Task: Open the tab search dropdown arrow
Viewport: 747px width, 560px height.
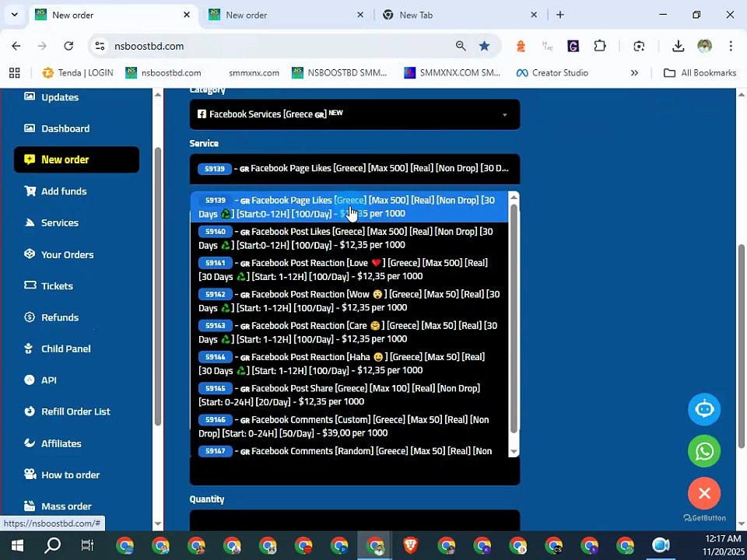Action: coord(14,15)
